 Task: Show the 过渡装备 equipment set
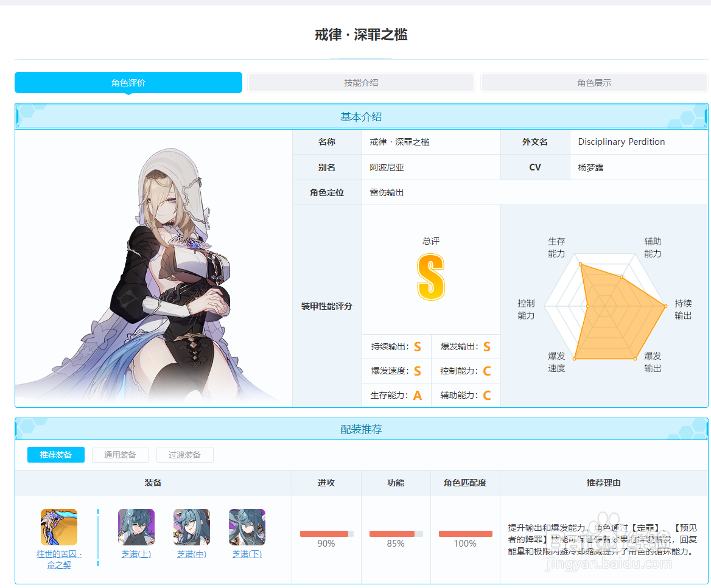click(184, 455)
